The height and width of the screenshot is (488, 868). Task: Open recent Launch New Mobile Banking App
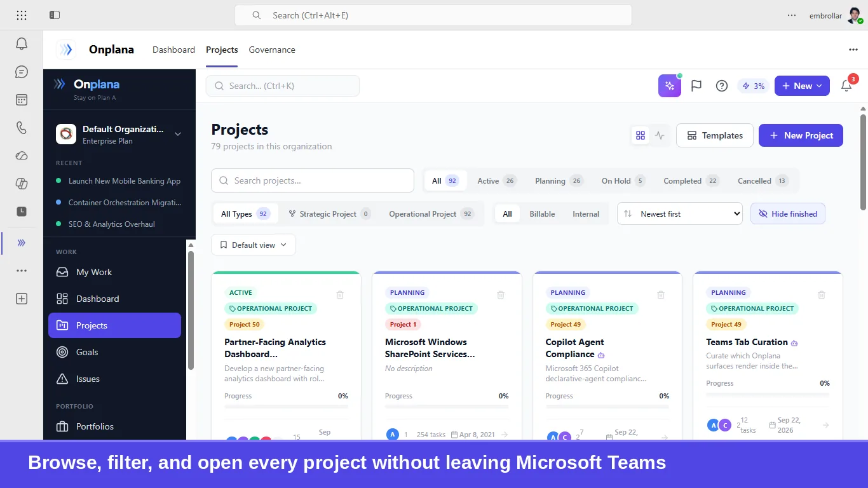pos(119,181)
